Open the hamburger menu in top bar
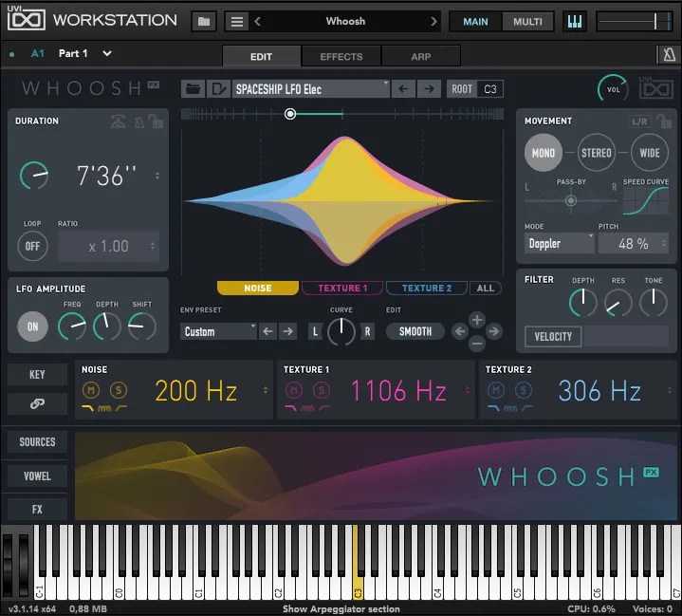The image size is (682, 616). click(237, 21)
